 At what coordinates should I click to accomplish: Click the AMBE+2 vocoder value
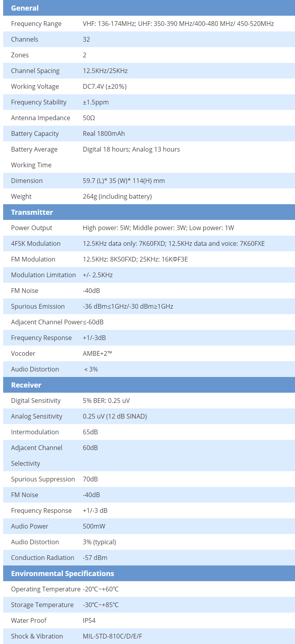[97, 353]
